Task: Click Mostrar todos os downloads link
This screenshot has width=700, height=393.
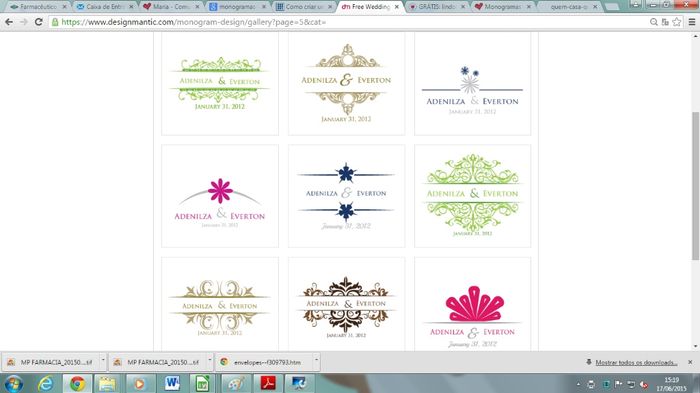Action: click(636, 362)
